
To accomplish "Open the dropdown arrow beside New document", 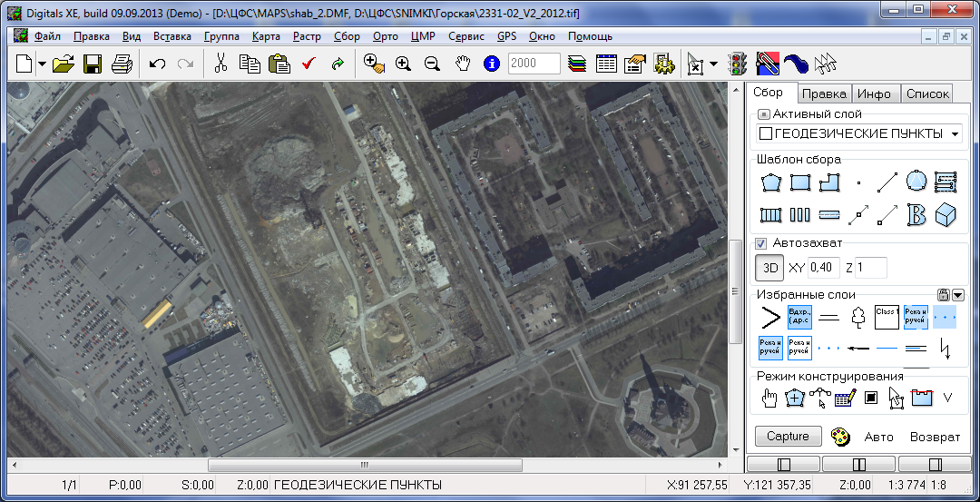I will (42, 64).
